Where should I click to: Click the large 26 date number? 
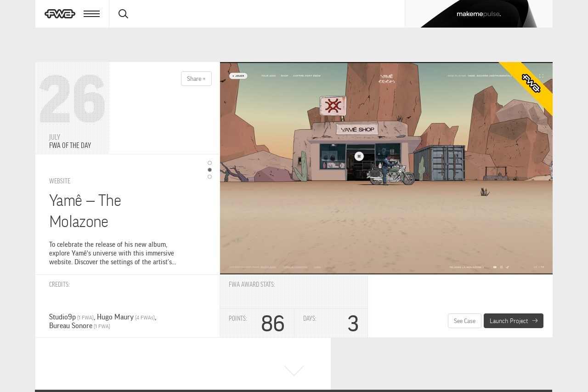click(x=73, y=98)
